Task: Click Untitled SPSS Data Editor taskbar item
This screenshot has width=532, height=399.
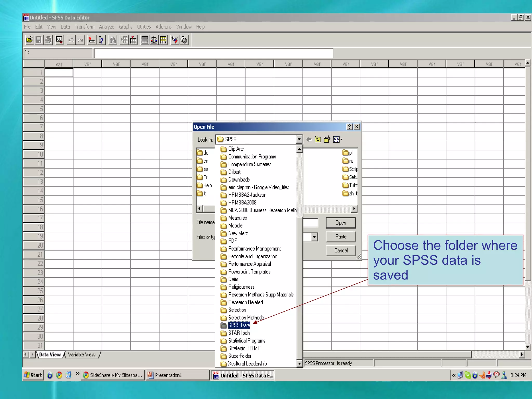Action: [243, 375]
